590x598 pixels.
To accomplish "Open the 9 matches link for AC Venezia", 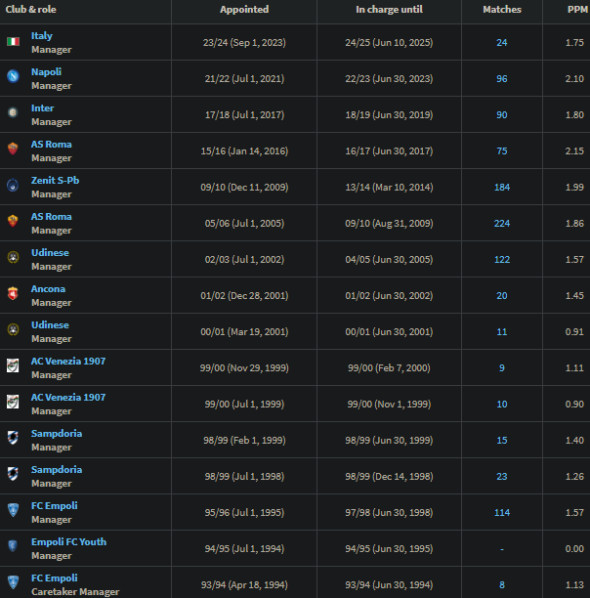I will 502,368.
